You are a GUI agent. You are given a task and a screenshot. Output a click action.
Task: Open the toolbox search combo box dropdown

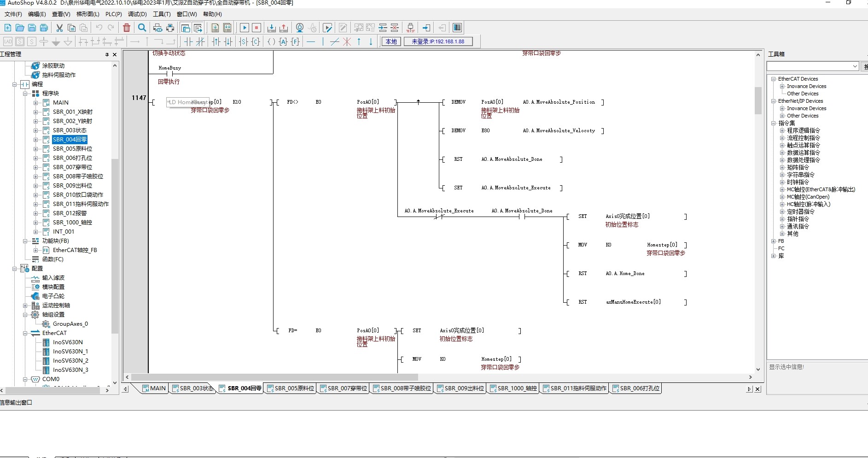click(x=855, y=66)
